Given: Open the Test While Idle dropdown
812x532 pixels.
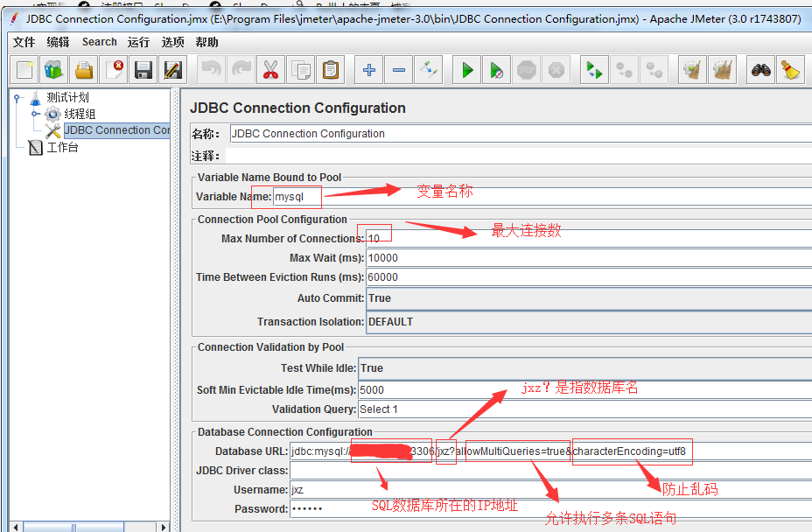Looking at the screenshot, I should [x=585, y=368].
